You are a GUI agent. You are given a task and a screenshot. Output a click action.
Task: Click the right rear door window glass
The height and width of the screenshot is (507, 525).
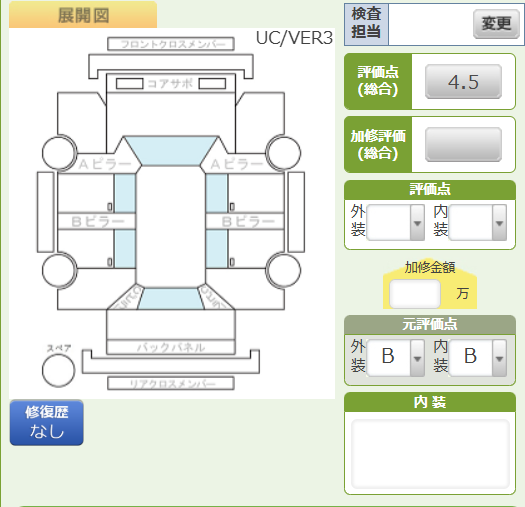pyautogui.click(x=217, y=249)
